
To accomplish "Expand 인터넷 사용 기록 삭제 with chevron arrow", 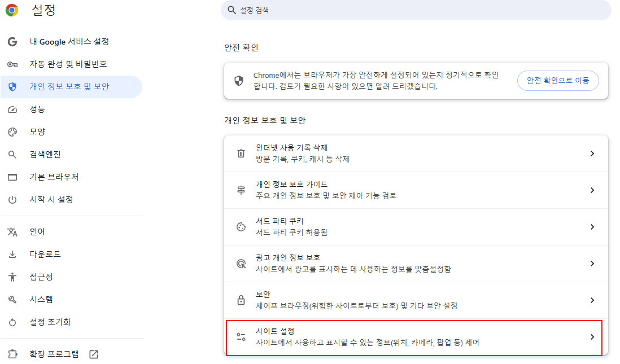I will coord(592,154).
